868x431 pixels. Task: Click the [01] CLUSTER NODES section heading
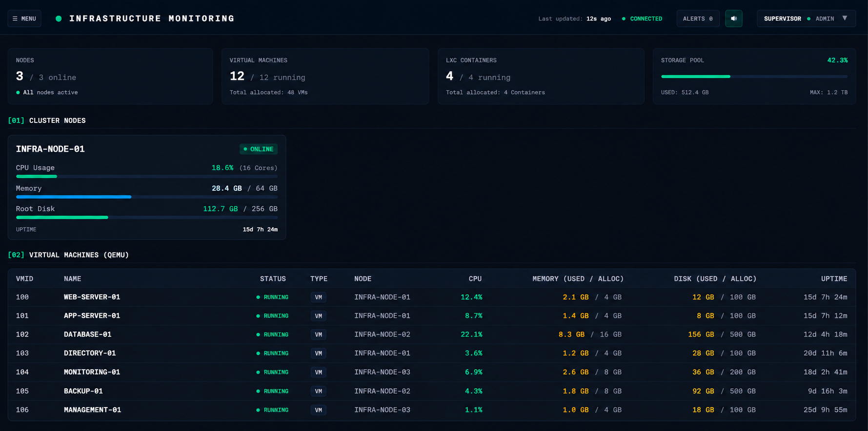47,120
